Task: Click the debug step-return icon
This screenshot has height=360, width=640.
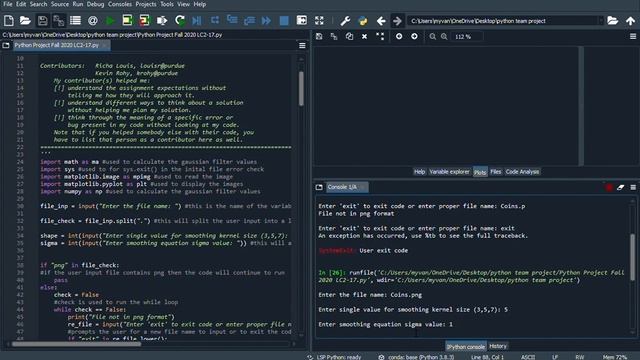Action: pos(249,20)
